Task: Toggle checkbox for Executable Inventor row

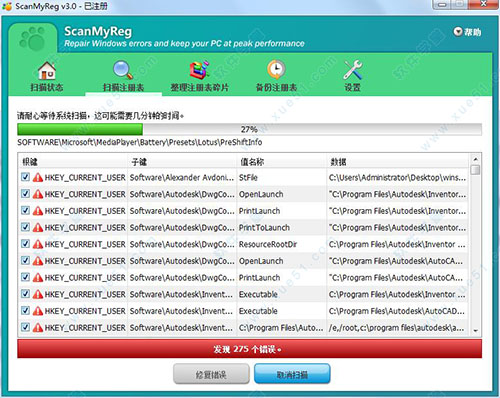Action: coord(25,294)
